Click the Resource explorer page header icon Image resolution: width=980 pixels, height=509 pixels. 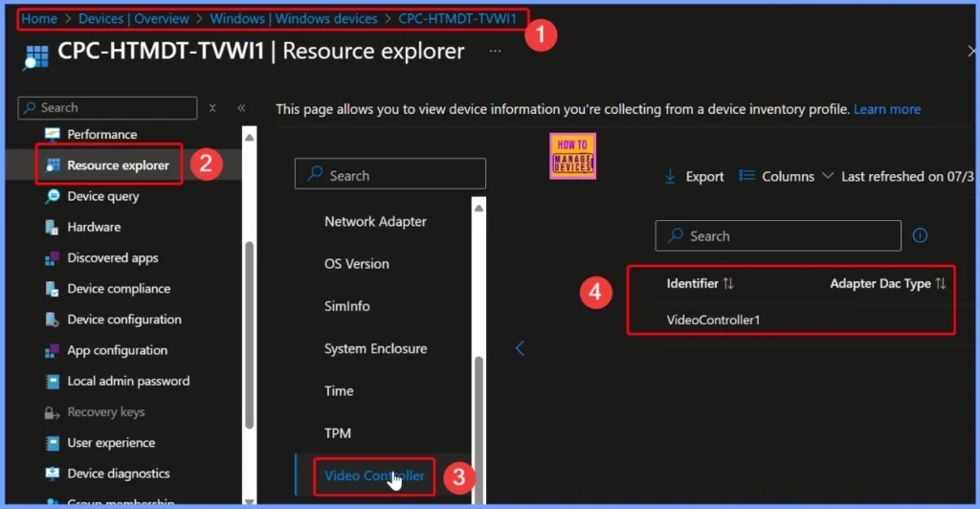pyautogui.click(x=36, y=56)
